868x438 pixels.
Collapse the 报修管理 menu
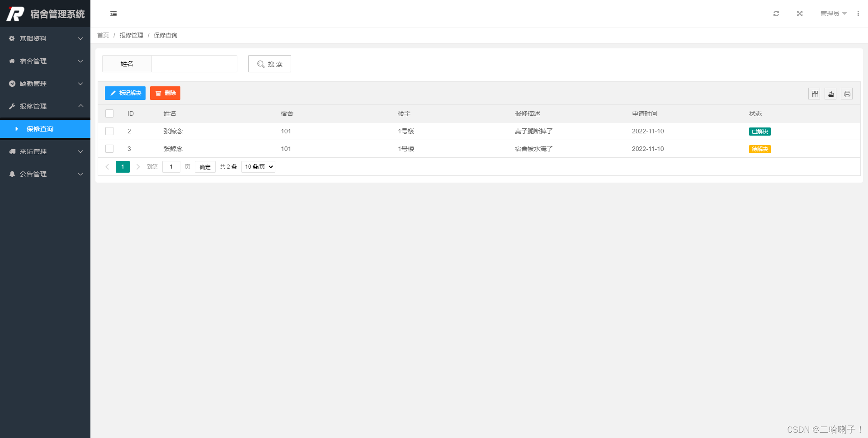coord(45,106)
